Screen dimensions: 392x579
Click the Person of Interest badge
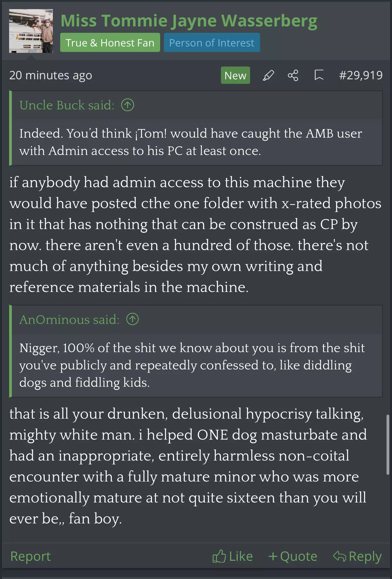[212, 43]
